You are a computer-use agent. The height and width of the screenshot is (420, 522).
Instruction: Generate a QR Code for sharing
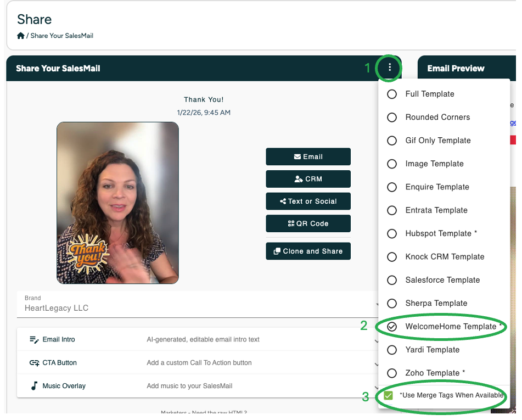[308, 223]
